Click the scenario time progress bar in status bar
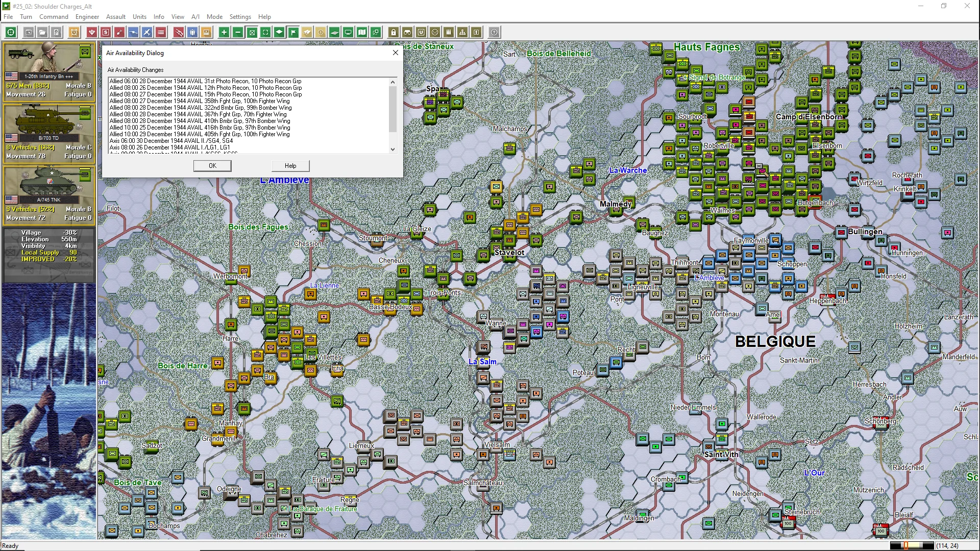980x551 pixels. [x=912, y=546]
